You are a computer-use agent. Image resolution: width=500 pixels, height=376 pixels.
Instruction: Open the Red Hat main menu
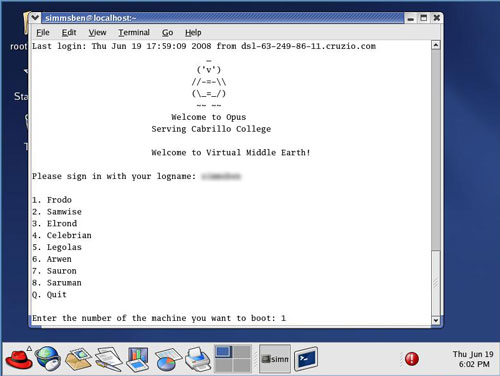click(x=19, y=359)
